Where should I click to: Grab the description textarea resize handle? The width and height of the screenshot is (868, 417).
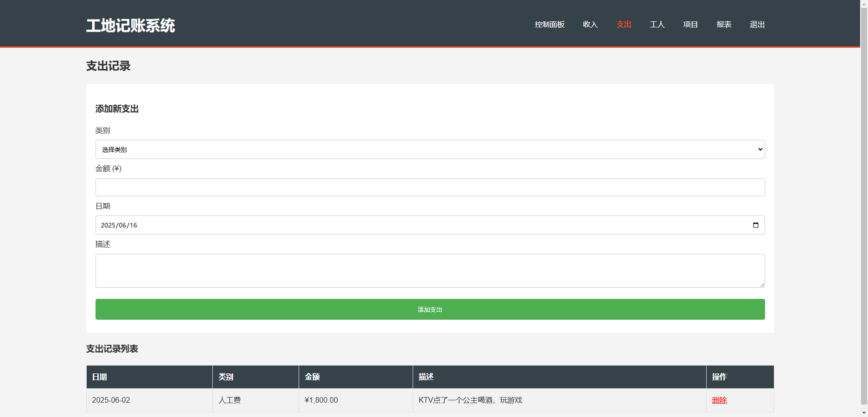(x=762, y=285)
